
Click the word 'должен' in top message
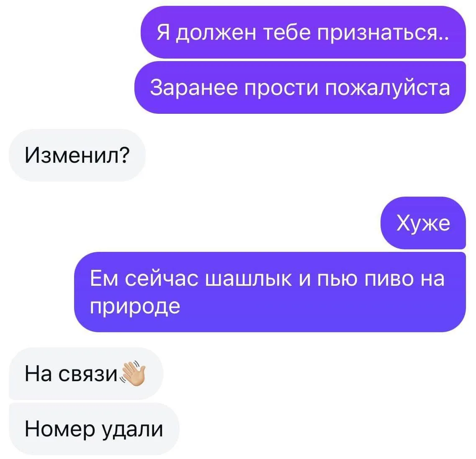coord(216,33)
